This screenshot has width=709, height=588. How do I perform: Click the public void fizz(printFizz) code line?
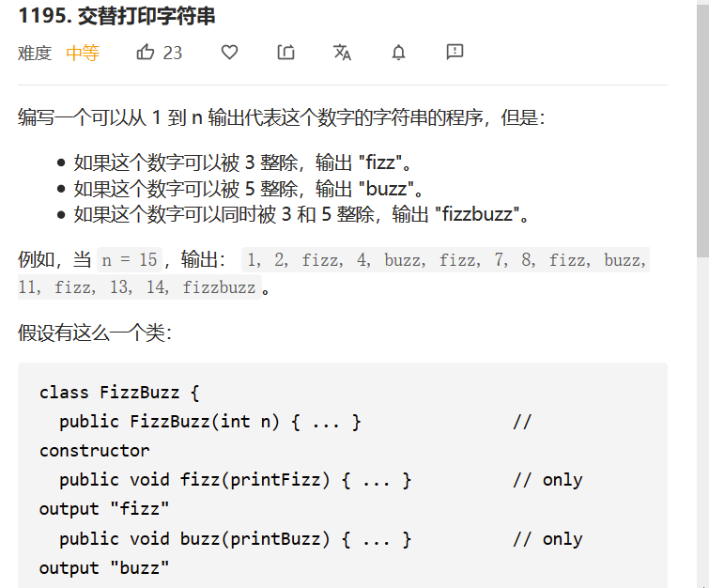click(235, 480)
